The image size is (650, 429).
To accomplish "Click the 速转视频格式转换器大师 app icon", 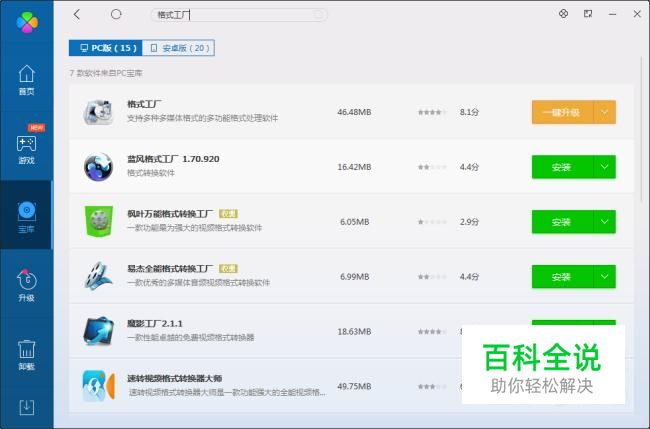I will [98, 386].
